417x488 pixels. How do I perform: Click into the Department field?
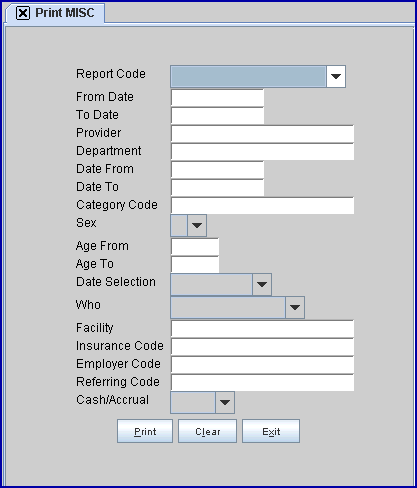coord(263,152)
